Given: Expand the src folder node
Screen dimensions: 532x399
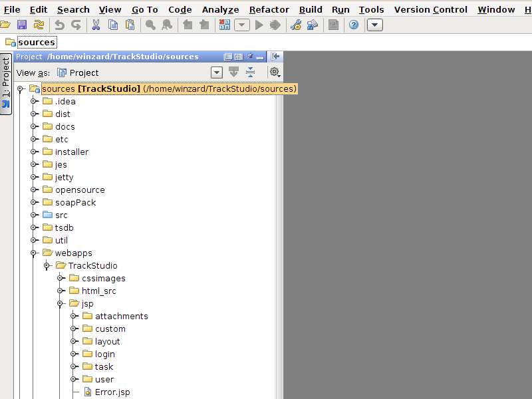Looking at the screenshot, I should [34, 215].
